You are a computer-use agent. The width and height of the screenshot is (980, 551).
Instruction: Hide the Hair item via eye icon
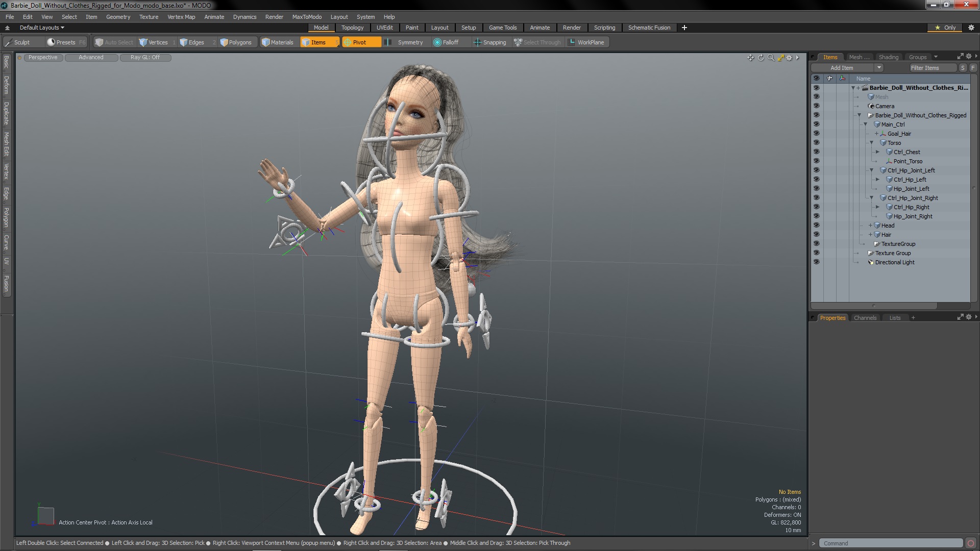816,235
